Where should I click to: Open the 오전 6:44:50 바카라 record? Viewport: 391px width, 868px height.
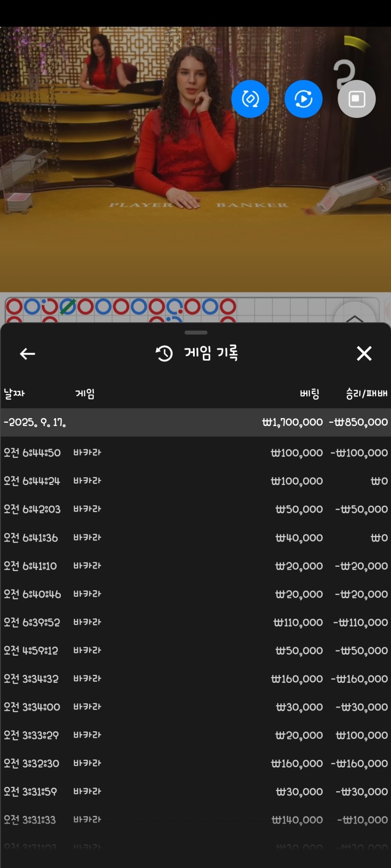click(195, 453)
